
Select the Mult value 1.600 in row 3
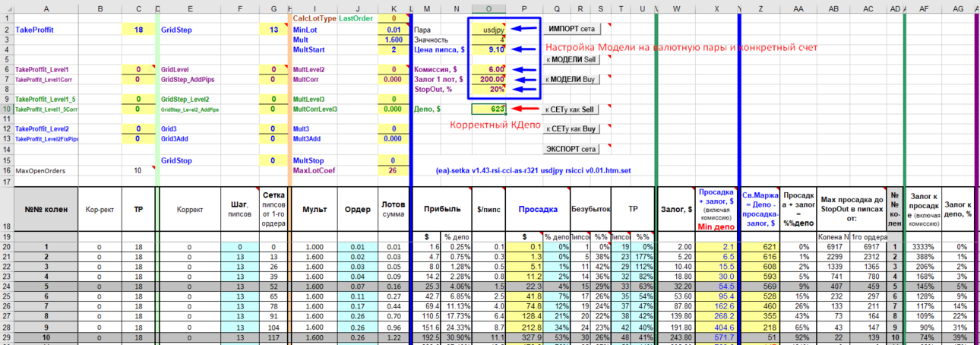[x=391, y=39]
